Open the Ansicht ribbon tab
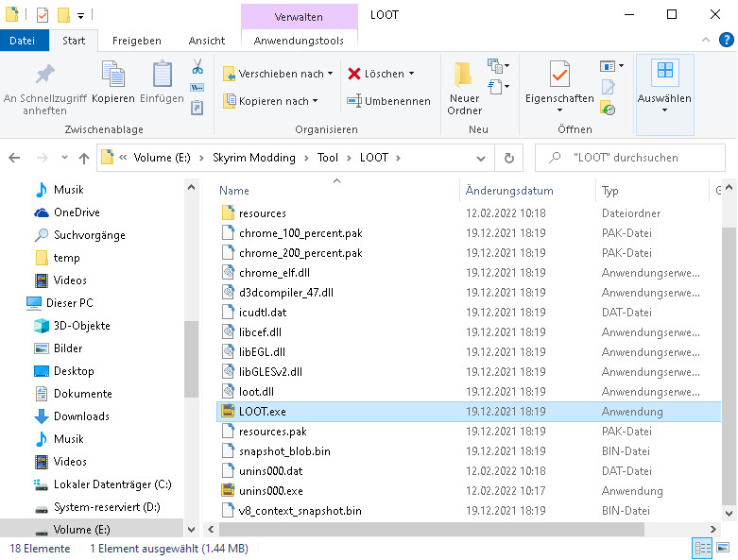Viewport: 738px width, 560px height. coord(207,41)
